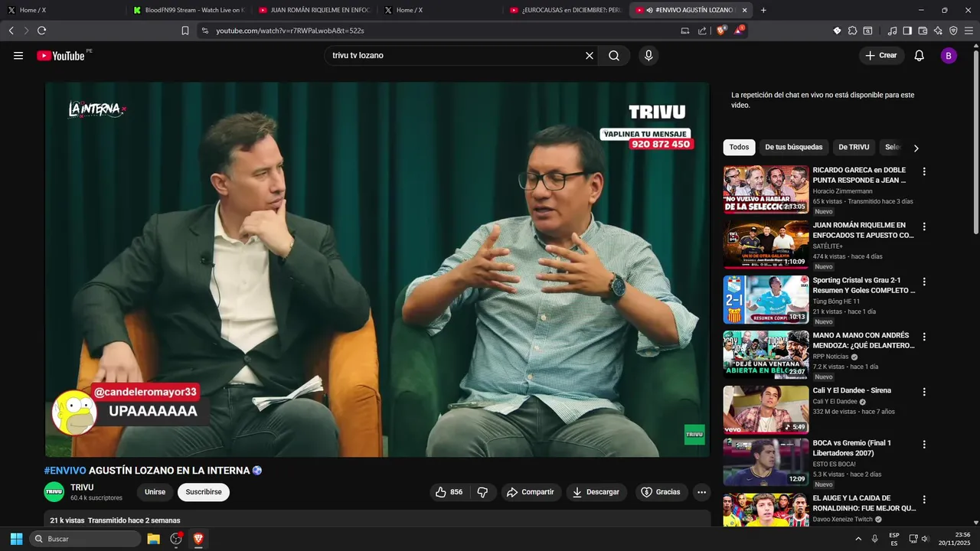Open EL AUGE Y LA CAIDA DE RONALDINHO title
The height and width of the screenshot is (551, 980).
[x=864, y=503]
